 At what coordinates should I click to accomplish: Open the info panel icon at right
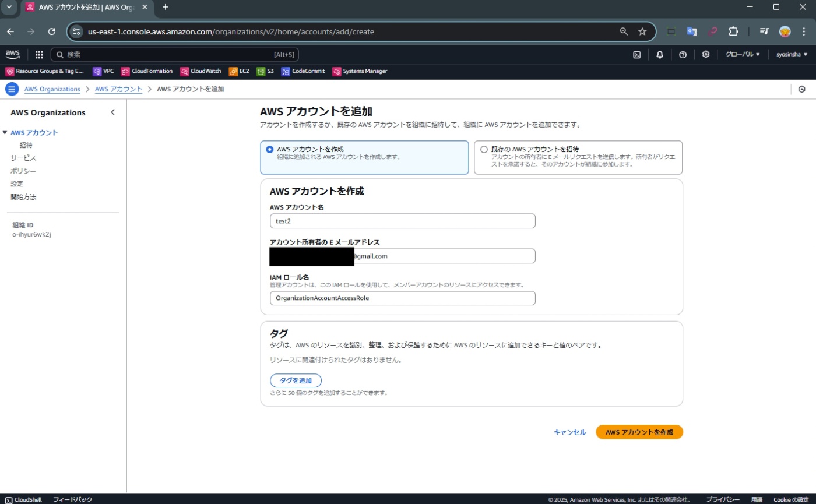(802, 89)
